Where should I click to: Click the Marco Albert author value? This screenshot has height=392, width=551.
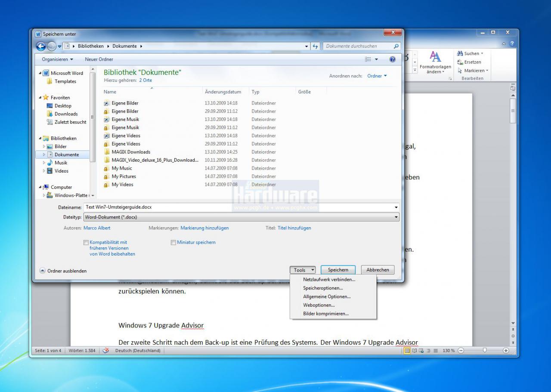click(97, 228)
